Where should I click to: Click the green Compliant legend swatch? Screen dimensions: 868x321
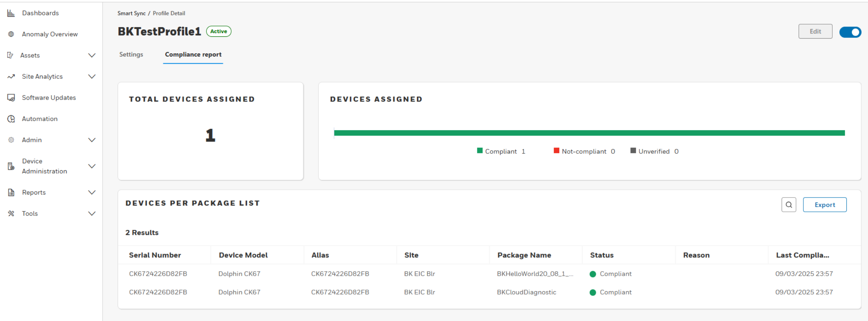tap(480, 150)
